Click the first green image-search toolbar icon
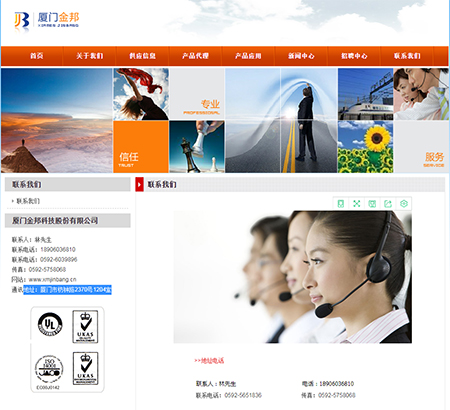This screenshot has height=410, width=450. pos(341,203)
